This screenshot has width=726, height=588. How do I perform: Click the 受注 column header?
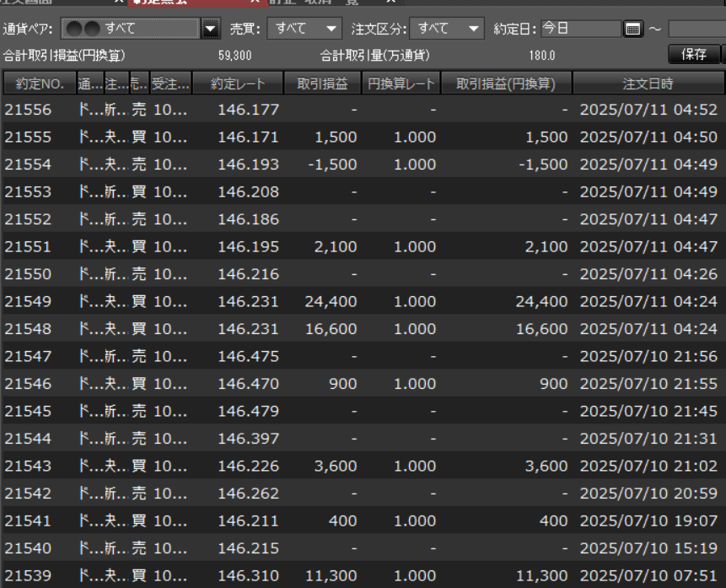169,83
